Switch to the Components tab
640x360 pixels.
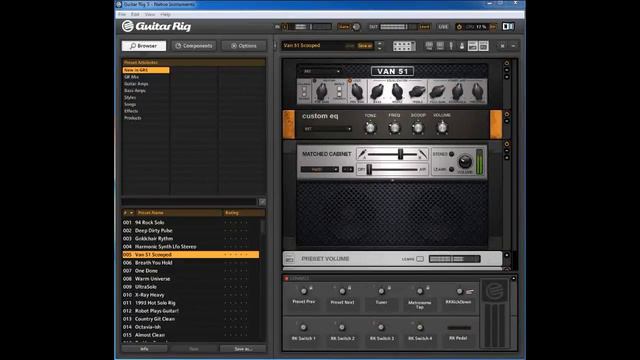(x=194, y=46)
